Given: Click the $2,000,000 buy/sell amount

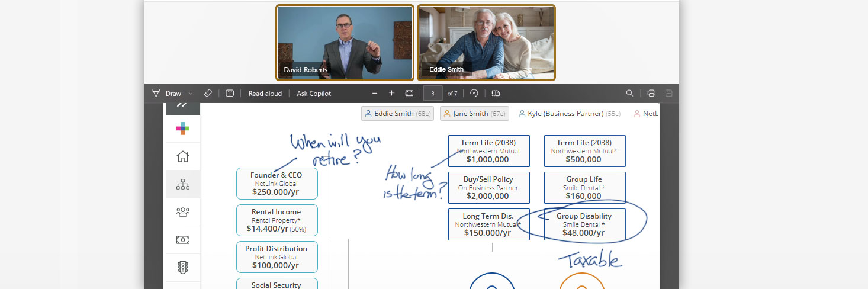Looking at the screenshot, I should point(488,196).
